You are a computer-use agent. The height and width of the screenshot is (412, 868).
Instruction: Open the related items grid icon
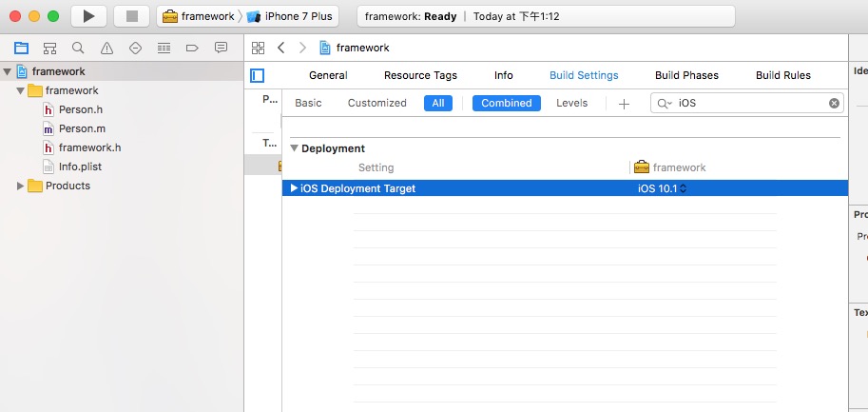point(258,48)
